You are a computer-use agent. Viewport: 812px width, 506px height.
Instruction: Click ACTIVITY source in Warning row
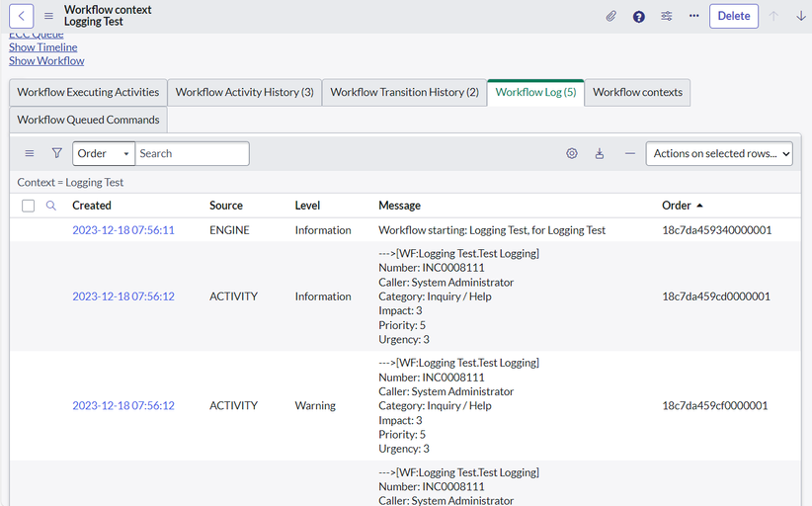(x=233, y=405)
